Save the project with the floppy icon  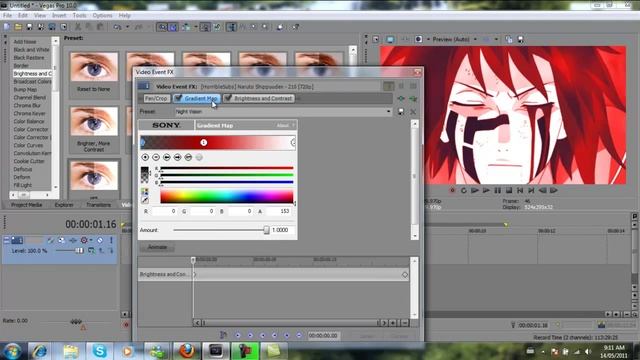click(29, 27)
